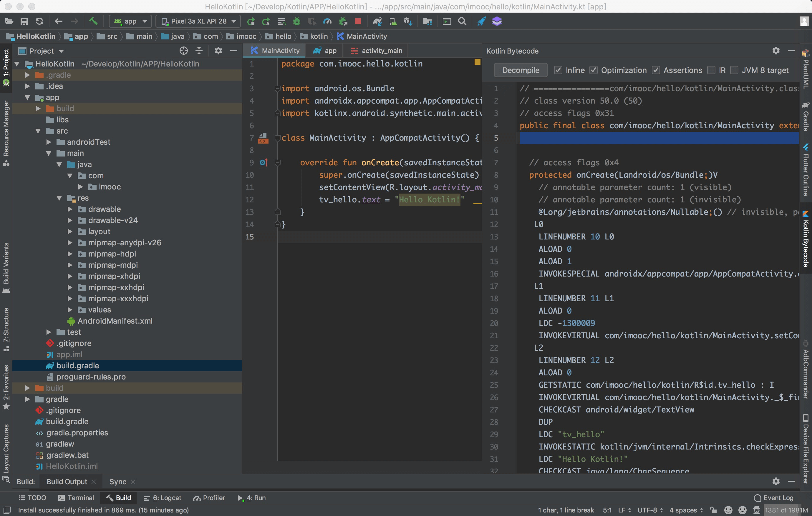Image resolution: width=812 pixels, height=516 pixels.
Task: Click the purple layers toolbar icon
Action: (497, 21)
